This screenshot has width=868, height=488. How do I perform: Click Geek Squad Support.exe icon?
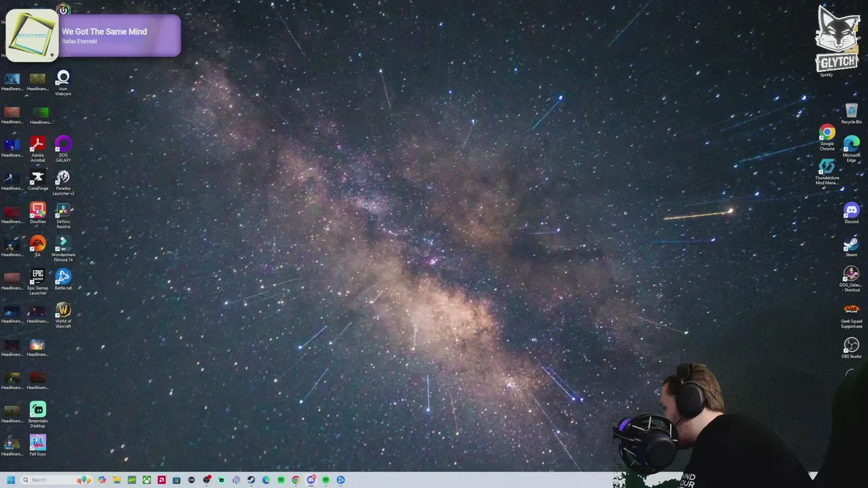pos(851,315)
